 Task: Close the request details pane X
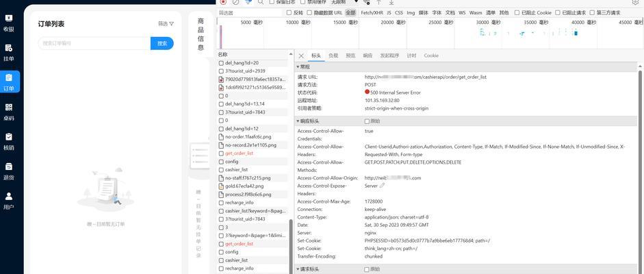click(x=301, y=55)
